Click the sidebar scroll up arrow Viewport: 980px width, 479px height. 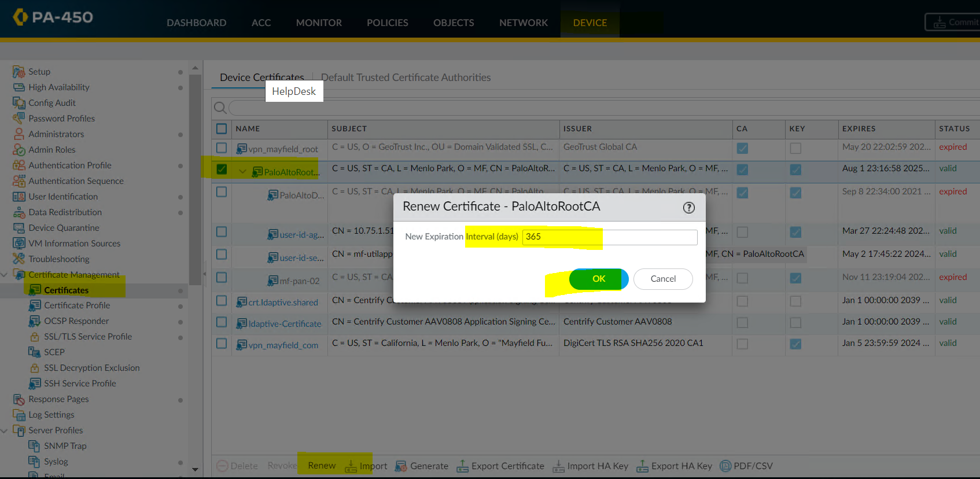(x=195, y=68)
